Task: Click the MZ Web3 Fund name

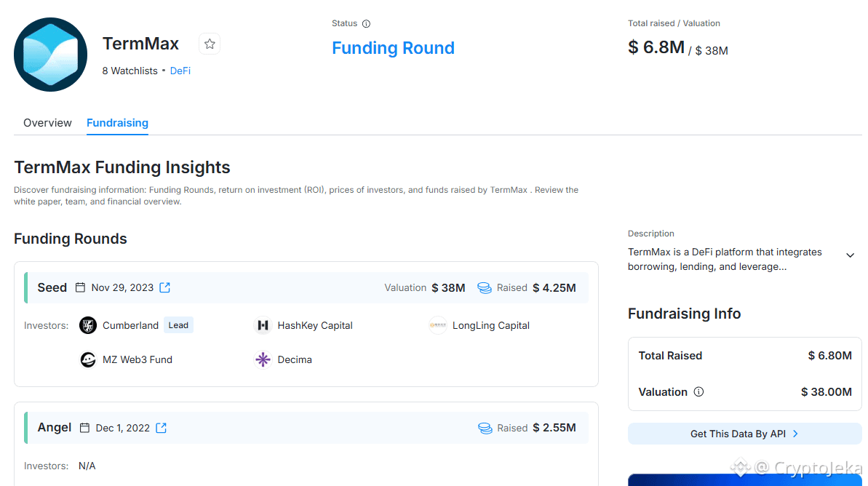Action: pos(138,360)
